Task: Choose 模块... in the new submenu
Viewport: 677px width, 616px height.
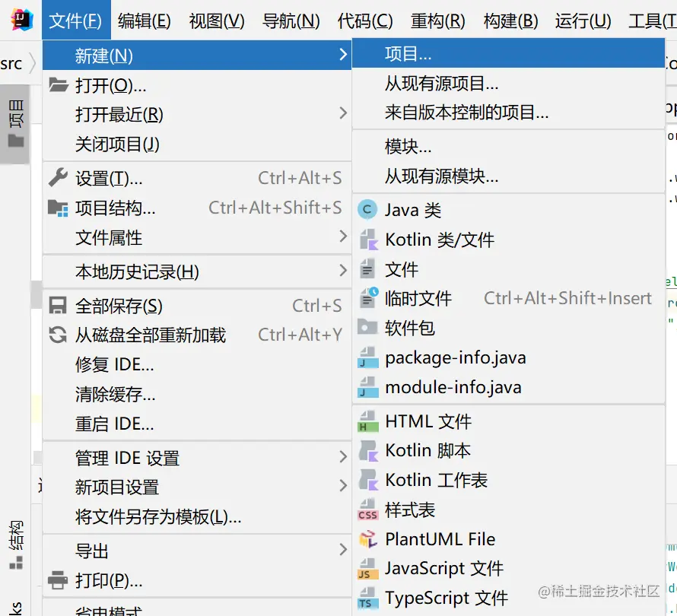Action: [508, 147]
